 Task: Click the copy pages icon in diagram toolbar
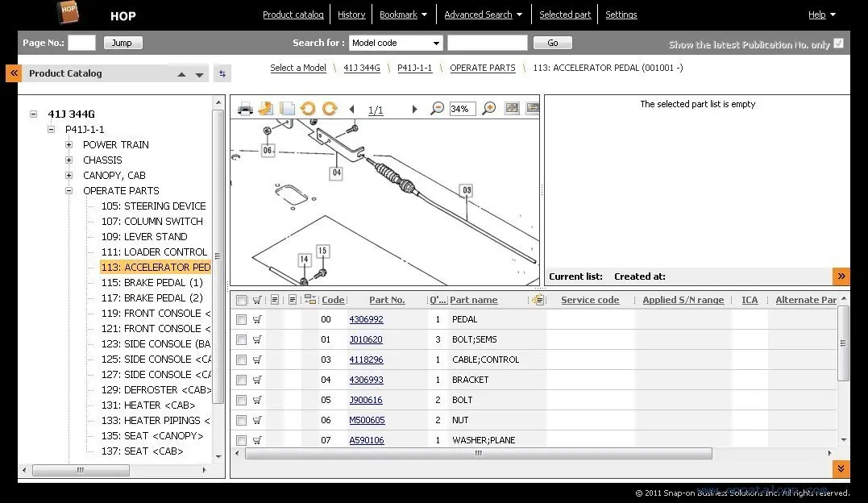click(x=287, y=109)
